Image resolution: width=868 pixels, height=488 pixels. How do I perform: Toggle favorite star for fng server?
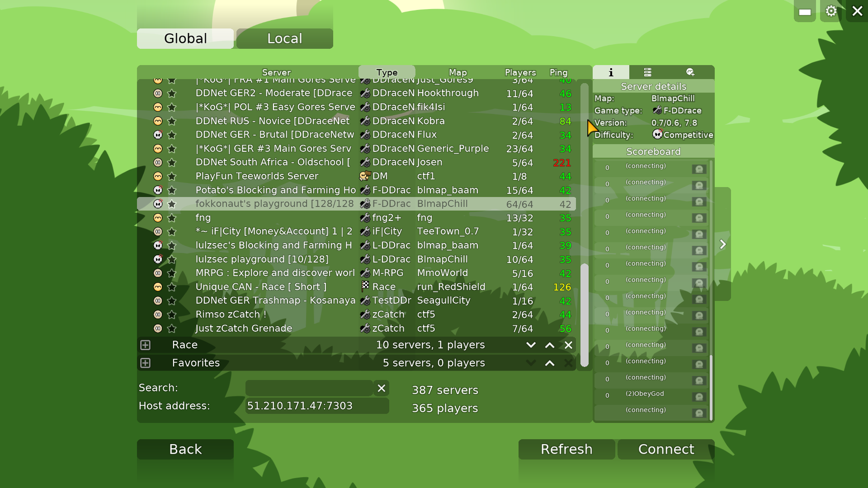coord(172,218)
